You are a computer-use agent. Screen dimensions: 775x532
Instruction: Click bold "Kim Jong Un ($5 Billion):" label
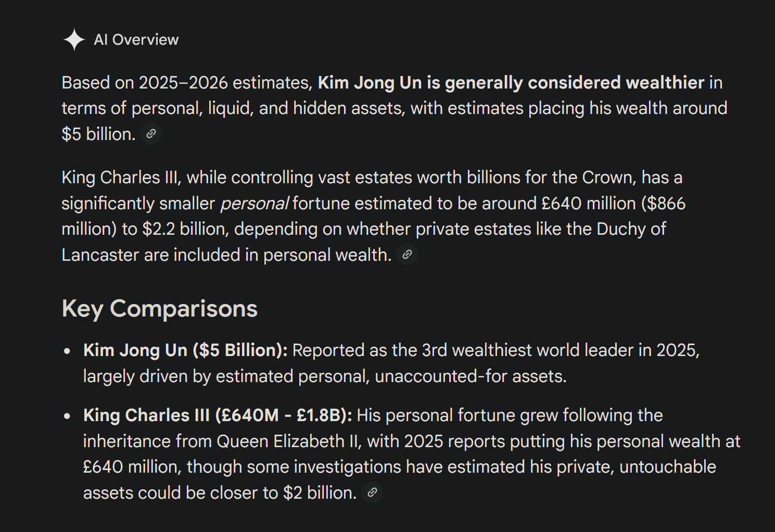click(x=185, y=350)
